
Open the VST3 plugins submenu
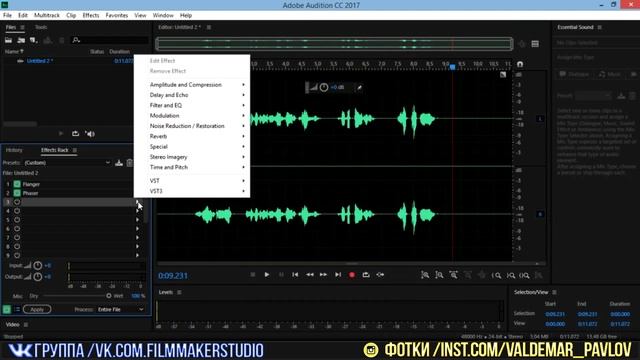pyautogui.click(x=192, y=191)
